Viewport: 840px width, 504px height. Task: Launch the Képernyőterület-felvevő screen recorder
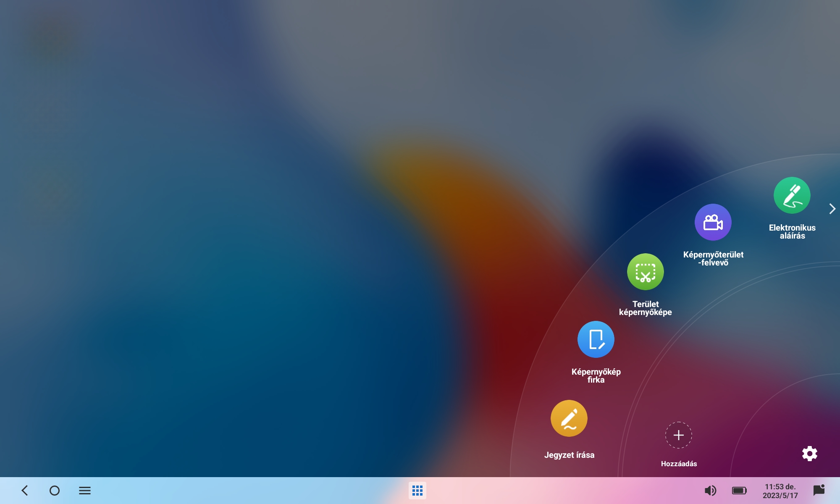[x=713, y=222]
